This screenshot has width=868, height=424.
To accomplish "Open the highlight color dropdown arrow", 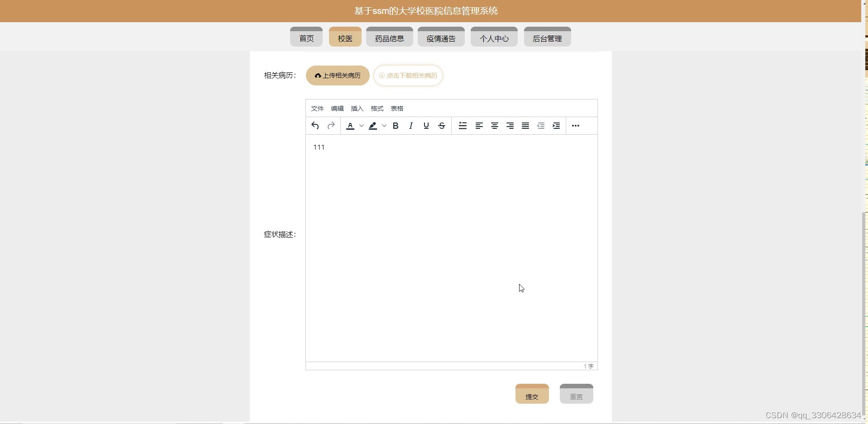I will (x=384, y=126).
